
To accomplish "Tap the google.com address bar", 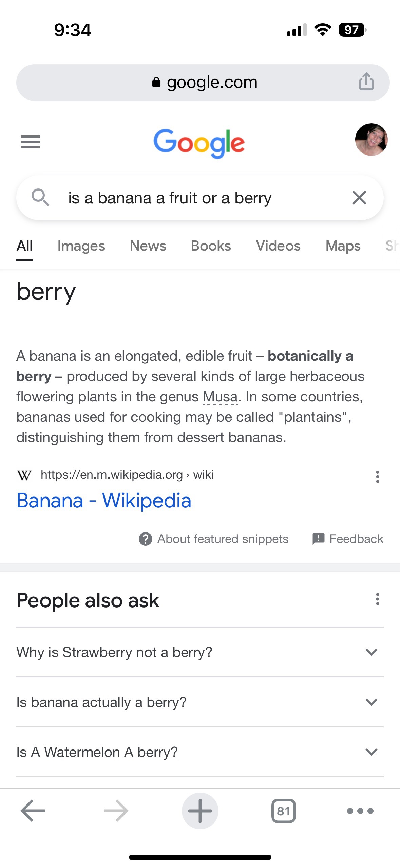I will click(204, 82).
